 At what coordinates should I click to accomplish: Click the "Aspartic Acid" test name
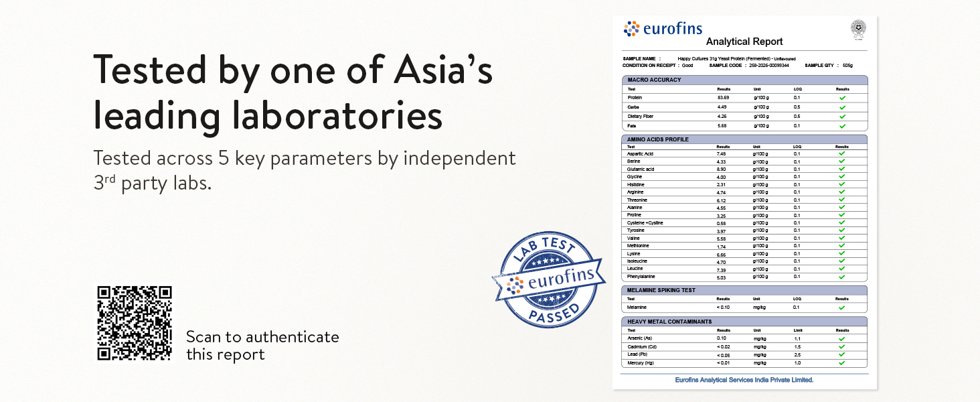click(639, 154)
